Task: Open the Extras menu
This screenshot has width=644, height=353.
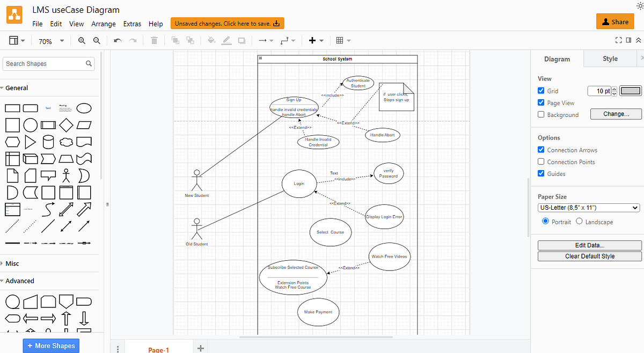Action: (x=132, y=24)
